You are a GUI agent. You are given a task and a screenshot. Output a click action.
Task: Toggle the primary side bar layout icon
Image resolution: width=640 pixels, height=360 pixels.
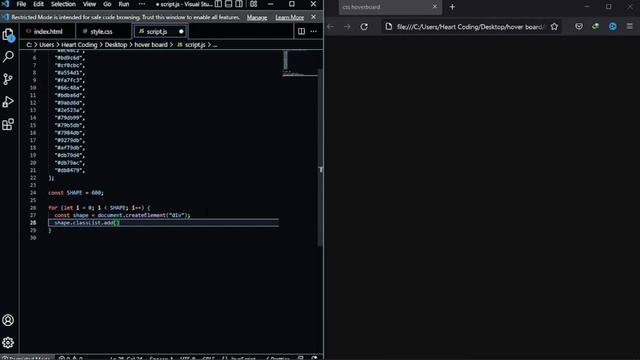[x=218, y=4]
